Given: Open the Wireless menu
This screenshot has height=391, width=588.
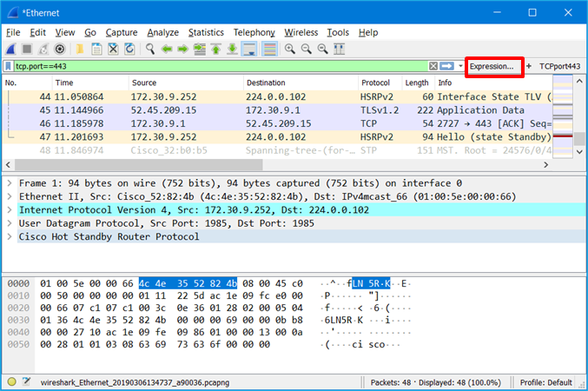Looking at the screenshot, I should [301, 33].
